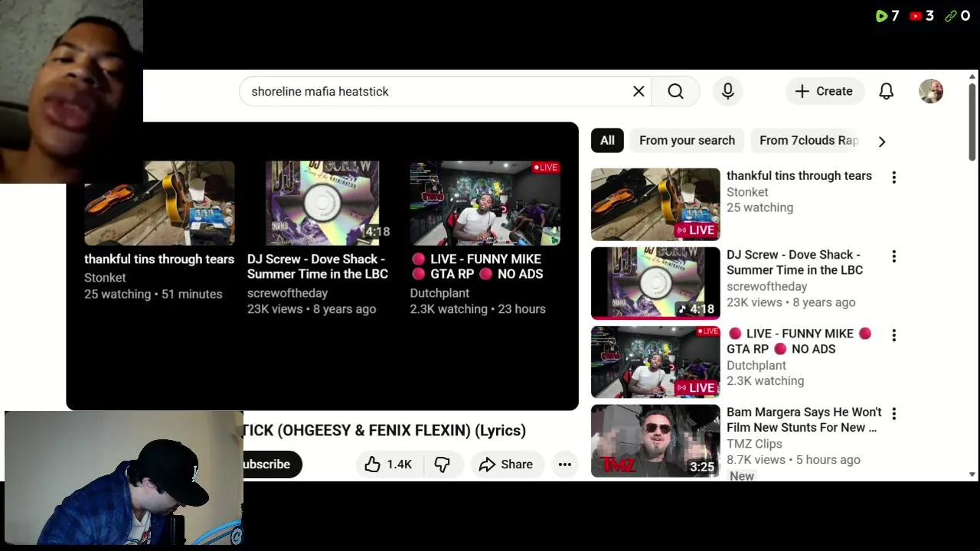Click the Share button
980x551 pixels.
[506, 464]
